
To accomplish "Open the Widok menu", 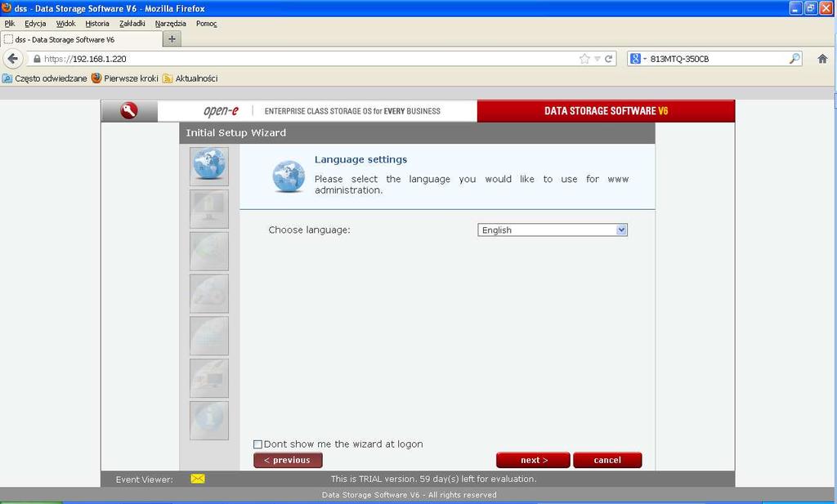I will pos(65,24).
